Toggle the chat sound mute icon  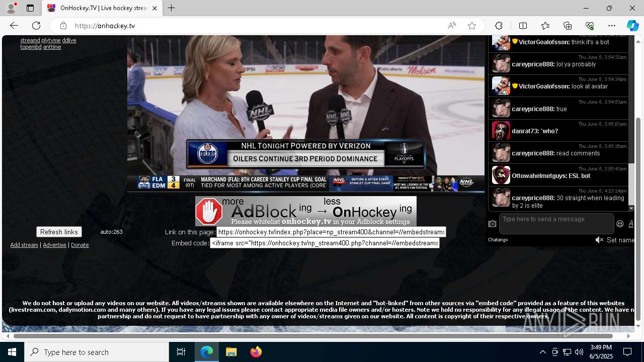(x=599, y=240)
